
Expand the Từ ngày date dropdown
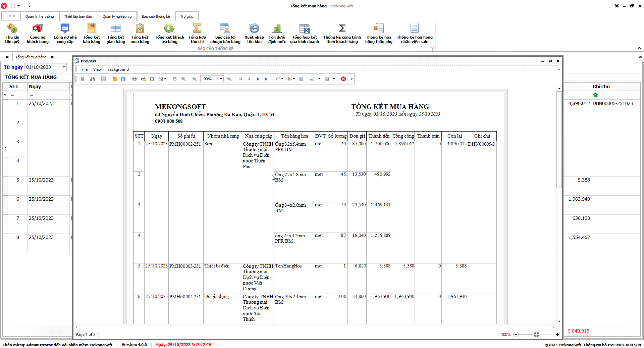tap(64, 67)
